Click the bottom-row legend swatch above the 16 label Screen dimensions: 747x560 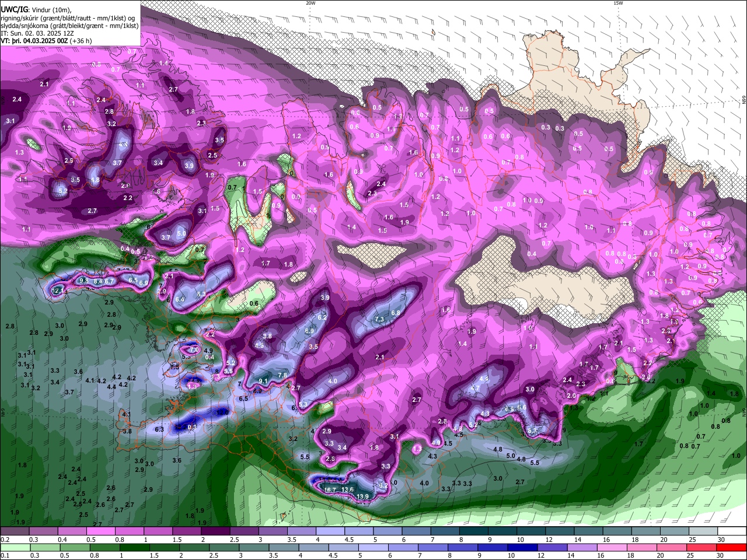coord(613,547)
